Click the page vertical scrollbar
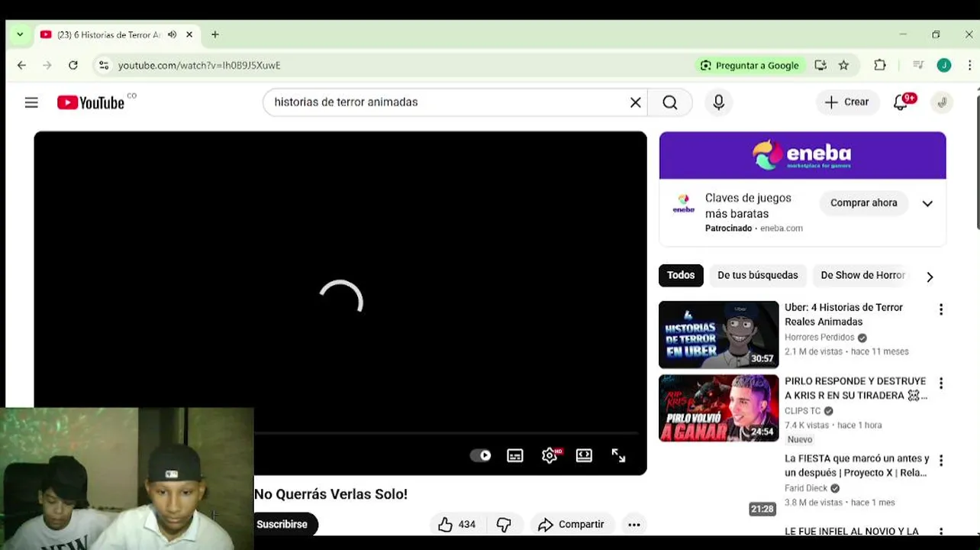Viewport: 980px width, 550px height. pos(977,160)
